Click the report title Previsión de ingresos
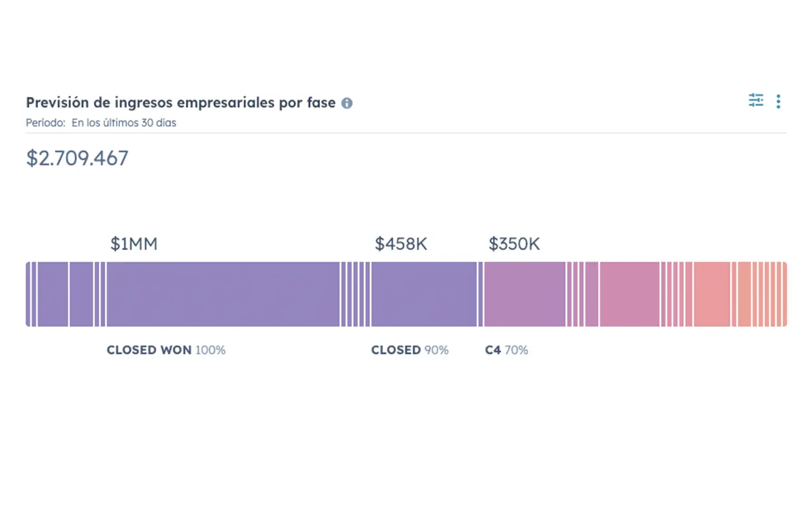Image resolution: width=812 pixels, height=516 pixels. (181, 103)
